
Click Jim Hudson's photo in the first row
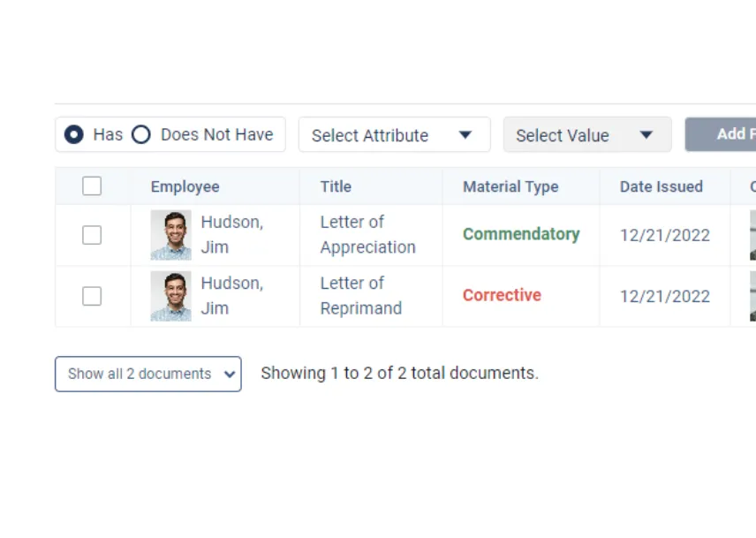pos(170,234)
